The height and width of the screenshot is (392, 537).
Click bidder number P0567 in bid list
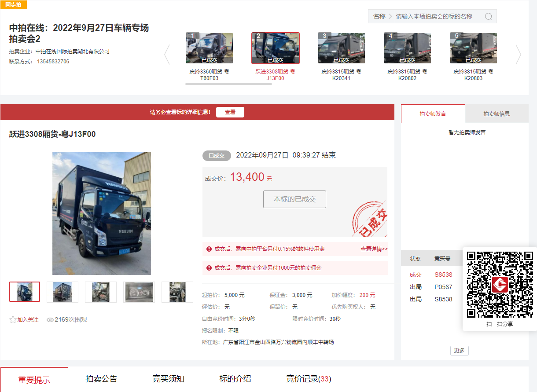pyautogui.click(x=443, y=287)
